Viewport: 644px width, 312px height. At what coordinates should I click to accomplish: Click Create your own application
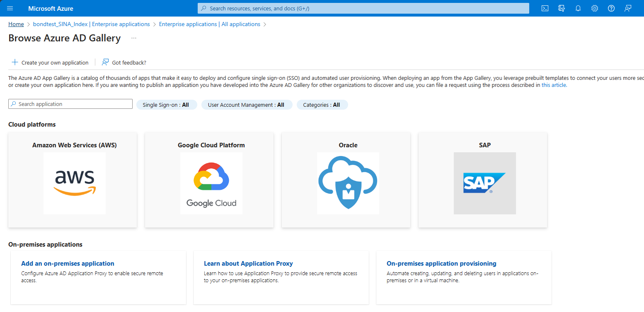(50, 62)
